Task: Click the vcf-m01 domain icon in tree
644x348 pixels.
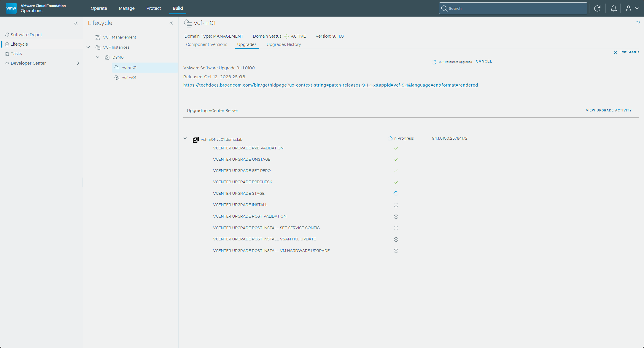Action: (117, 68)
